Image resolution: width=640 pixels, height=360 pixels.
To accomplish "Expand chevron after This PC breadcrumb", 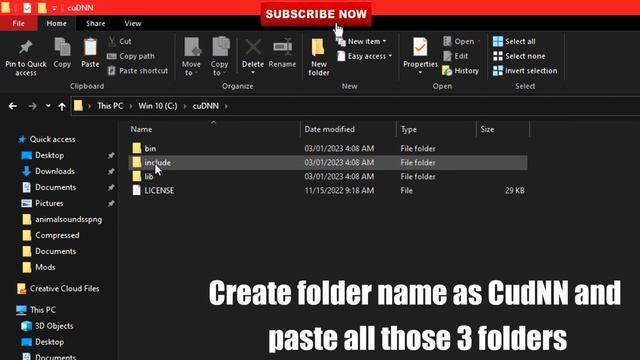I will pos(131,106).
